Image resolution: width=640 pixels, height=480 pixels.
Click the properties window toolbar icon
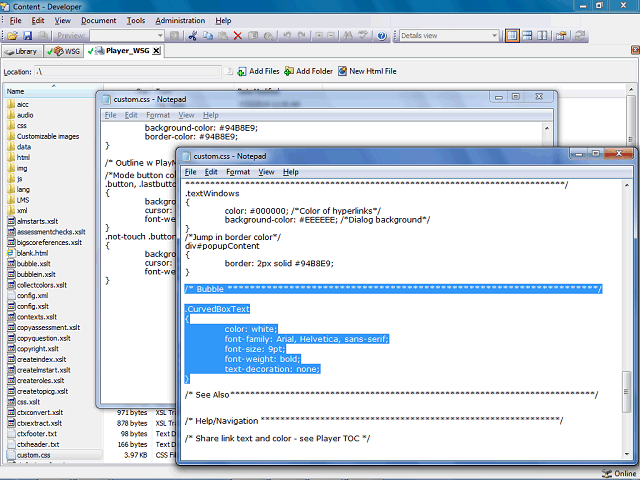coord(561,36)
